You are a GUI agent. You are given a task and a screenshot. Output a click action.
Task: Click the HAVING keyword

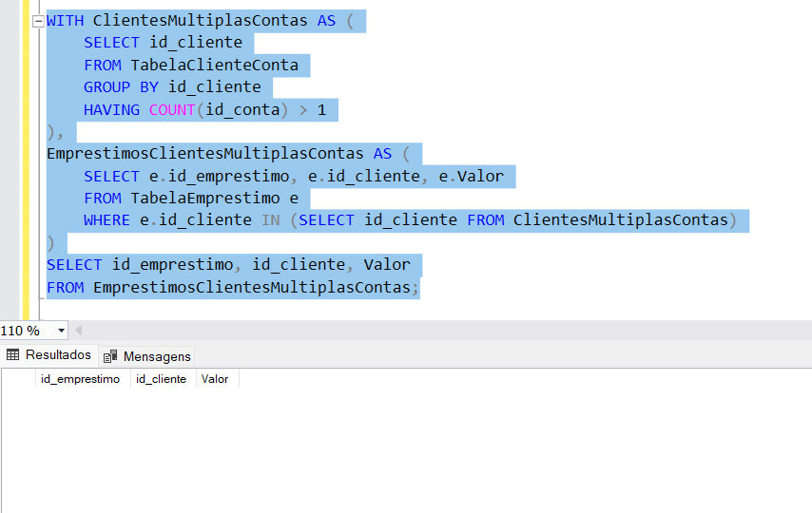(x=111, y=110)
